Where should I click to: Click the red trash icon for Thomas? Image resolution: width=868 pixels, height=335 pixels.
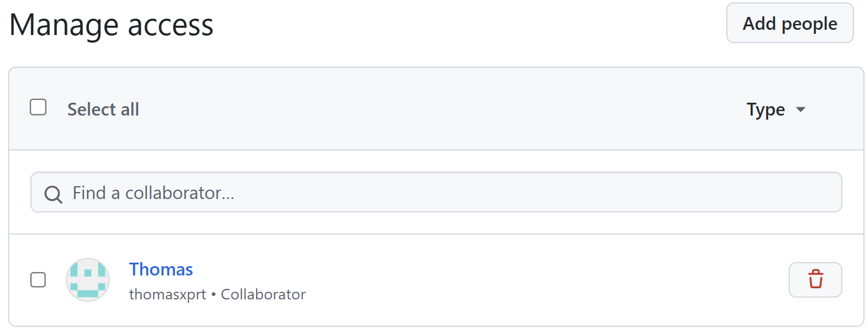click(x=815, y=280)
